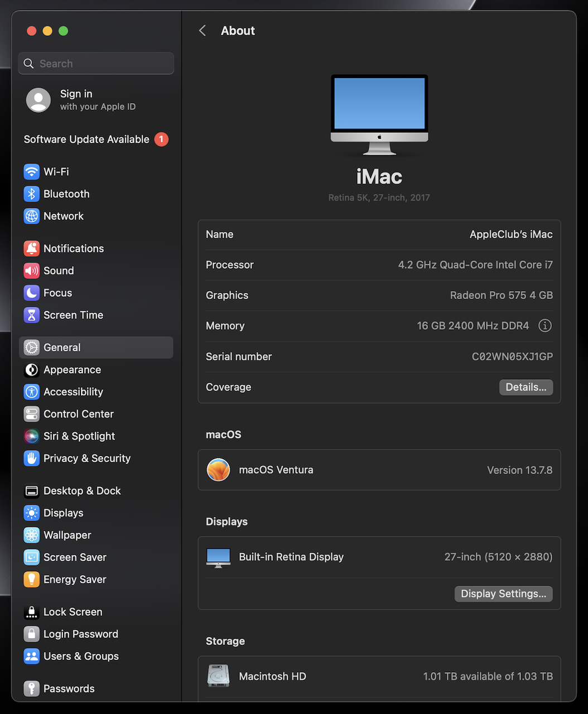The width and height of the screenshot is (588, 714).
Task: Click the Siri & Spotlight icon
Action: [32, 436]
